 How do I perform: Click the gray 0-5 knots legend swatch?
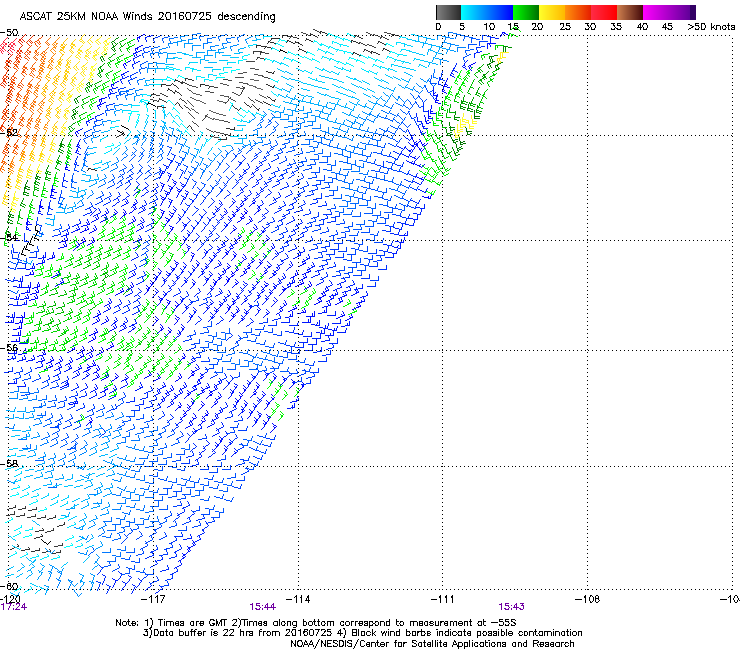pos(448,12)
